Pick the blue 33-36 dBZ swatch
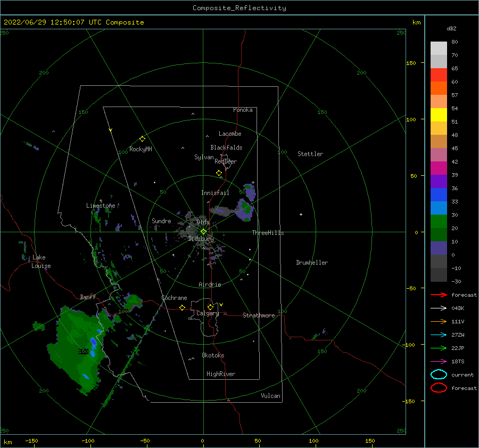 tap(439, 194)
